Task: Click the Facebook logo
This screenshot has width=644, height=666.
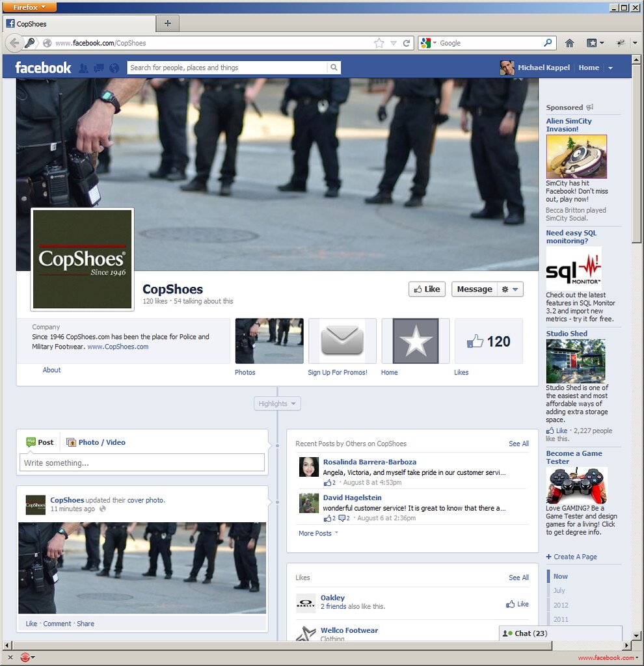Action: coord(43,68)
